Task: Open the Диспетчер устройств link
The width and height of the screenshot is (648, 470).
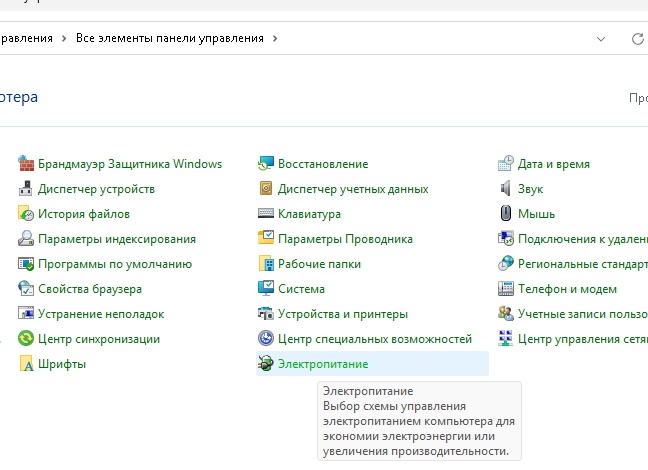Action: point(96,189)
